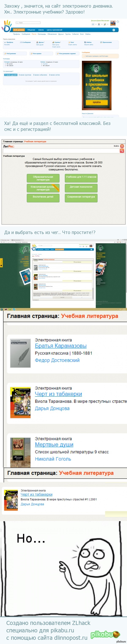Click the "Николай Гоголь" author link
Viewport: 127px width, 644px height.
pyautogui.click(x=53, y=459)
